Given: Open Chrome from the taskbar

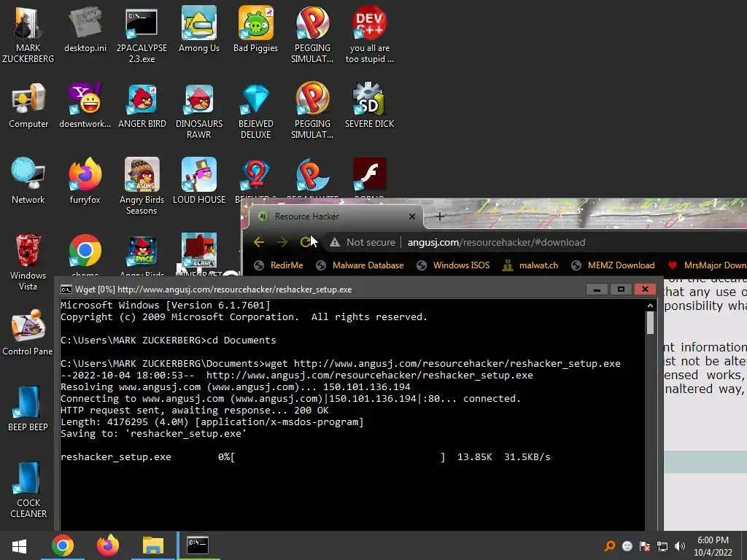Looking at the screenshot, I should tap(63, 545).
